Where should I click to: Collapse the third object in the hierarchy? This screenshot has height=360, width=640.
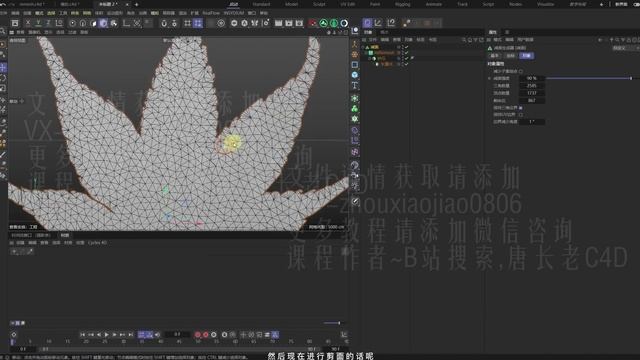click(x=369, y=58)
